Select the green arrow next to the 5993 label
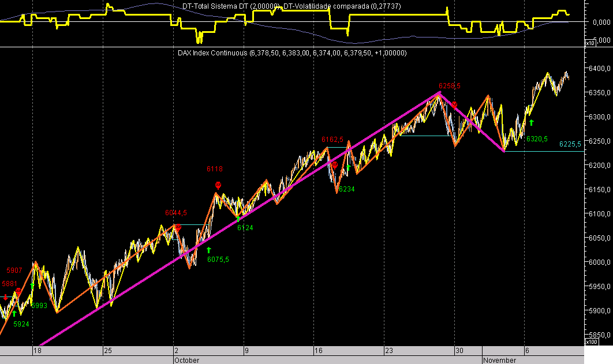The image size is (613, 364). 32,285
